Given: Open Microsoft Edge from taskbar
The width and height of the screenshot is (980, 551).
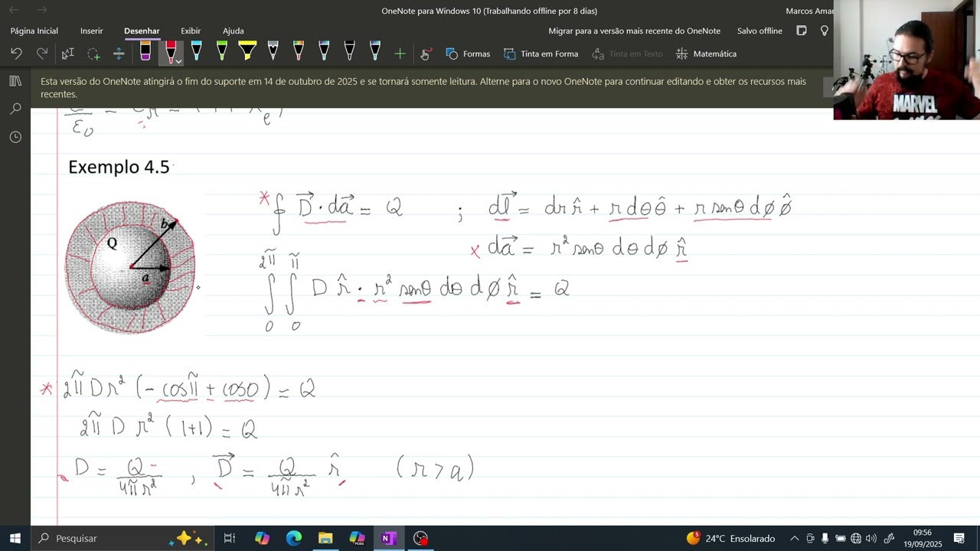Looking at the screenshot, I should (294, 538).
